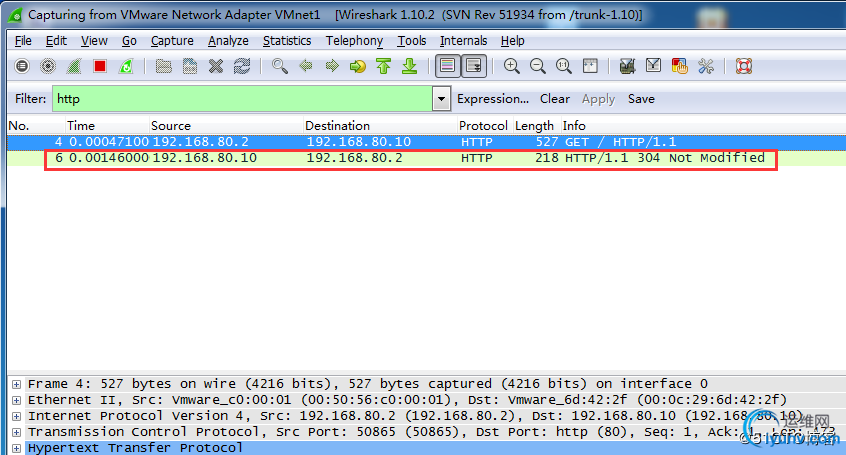Open the File menu
This screenshot has height=455, width=846.
coord(23,41)
